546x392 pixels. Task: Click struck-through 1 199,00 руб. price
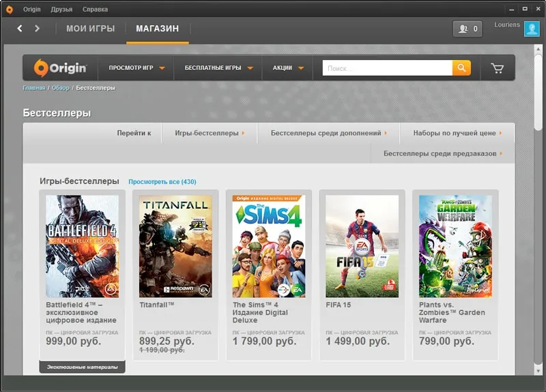click(x=162, y=350)
